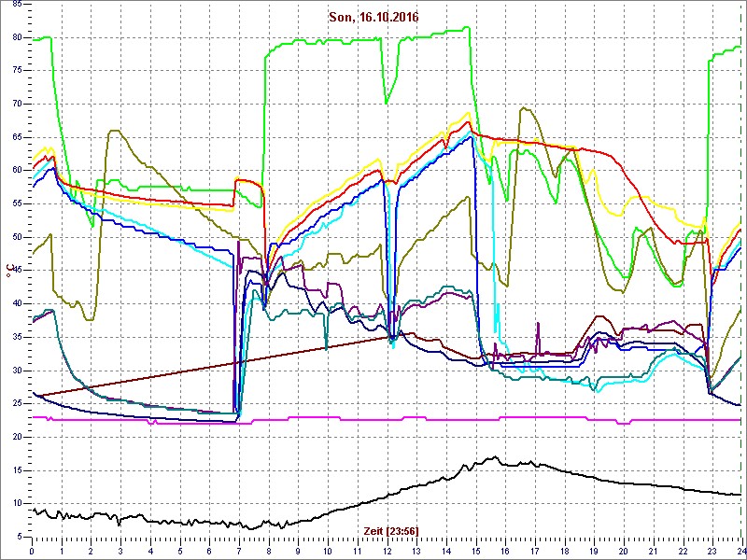Select hour 8 on the time axis
This screenshot has height=560, width=747.
click(268, 551)
